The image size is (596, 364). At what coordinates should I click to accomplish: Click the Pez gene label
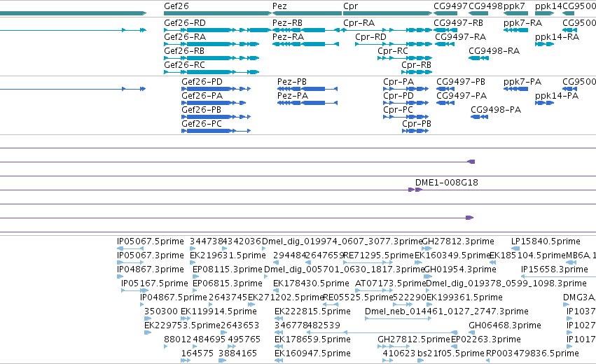pos(279,6)
